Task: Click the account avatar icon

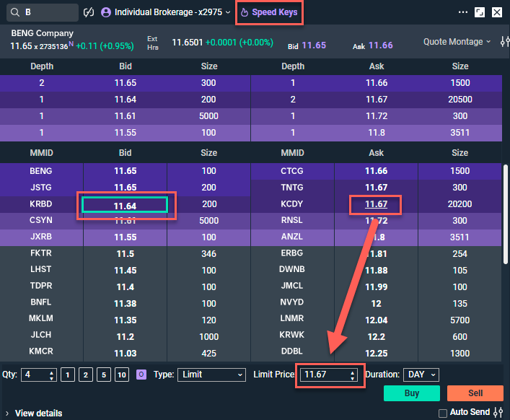Action: pos(106,12)
